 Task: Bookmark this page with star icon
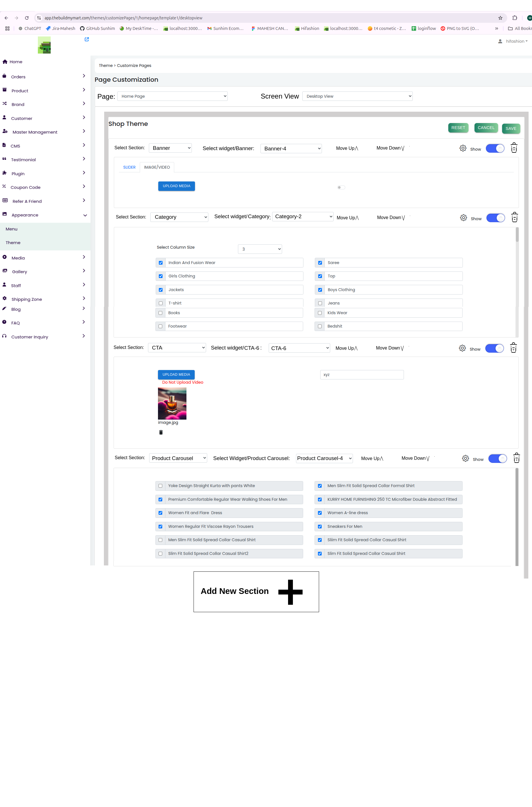500,18
